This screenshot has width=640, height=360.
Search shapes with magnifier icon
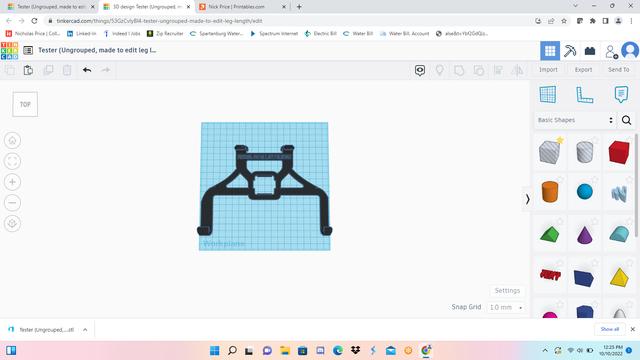point(626,120)
